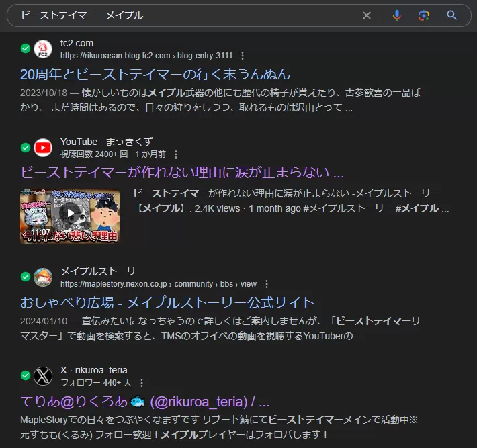
Task: Click the FC2 site favicon
Action: coord(43,49)
